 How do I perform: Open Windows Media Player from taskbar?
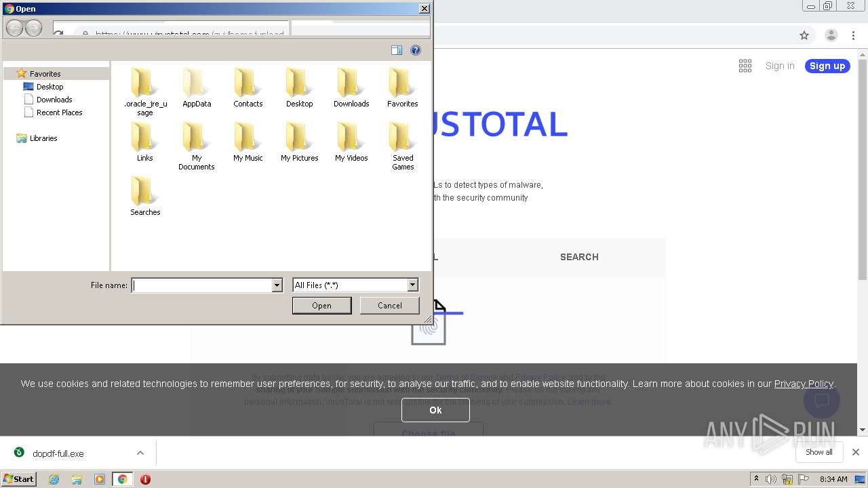100,479
